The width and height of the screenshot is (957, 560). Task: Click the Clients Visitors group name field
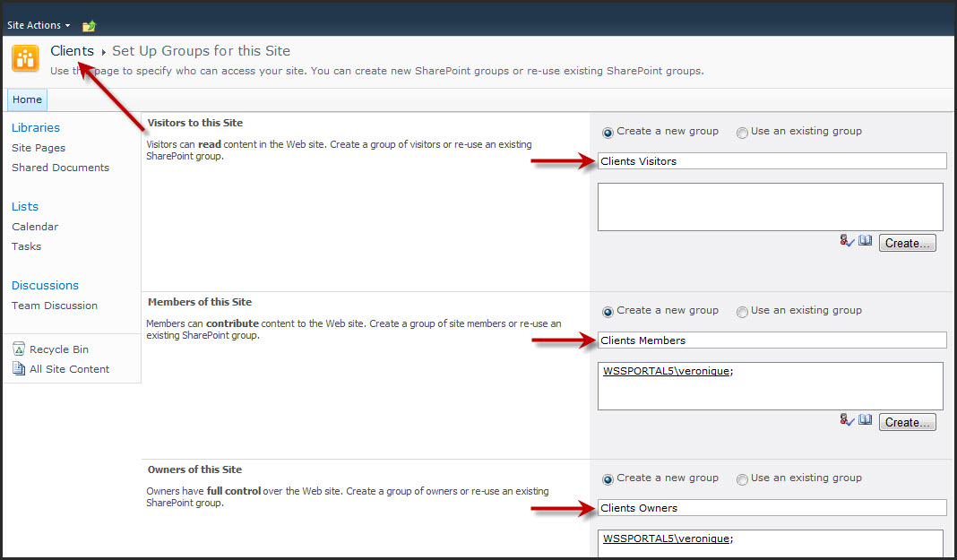click(771, 161)
